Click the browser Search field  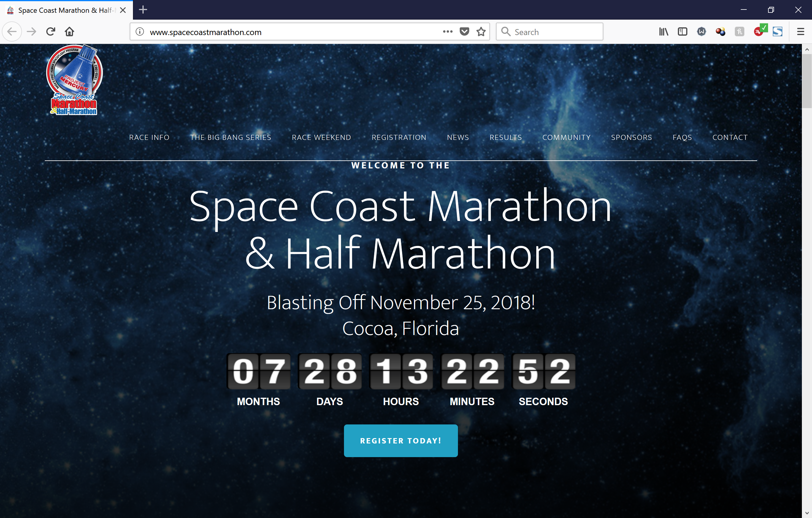pos(550,32)
